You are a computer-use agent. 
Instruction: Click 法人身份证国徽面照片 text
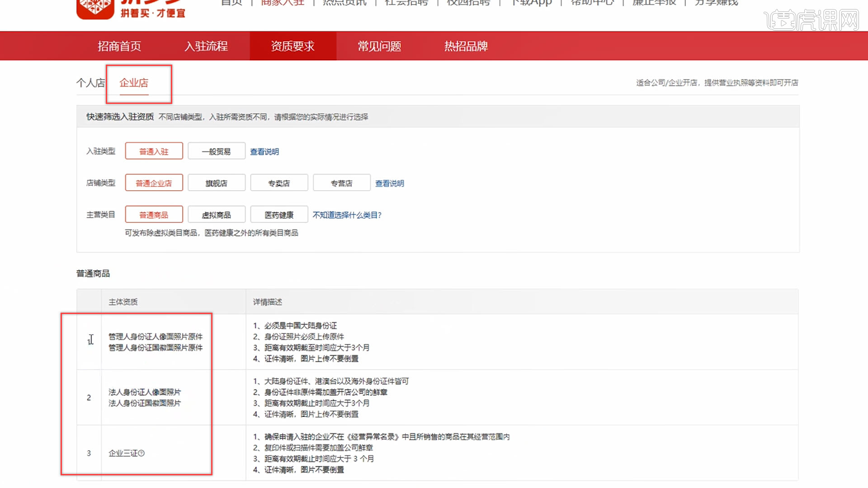click(x=145, y=403)
